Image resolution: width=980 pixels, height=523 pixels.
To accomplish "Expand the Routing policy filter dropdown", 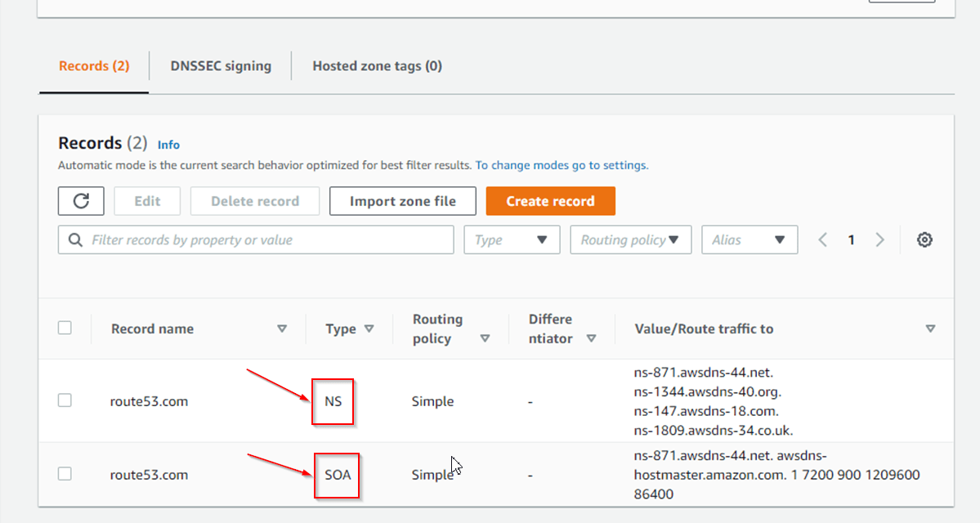I will [x=630, y=239].
